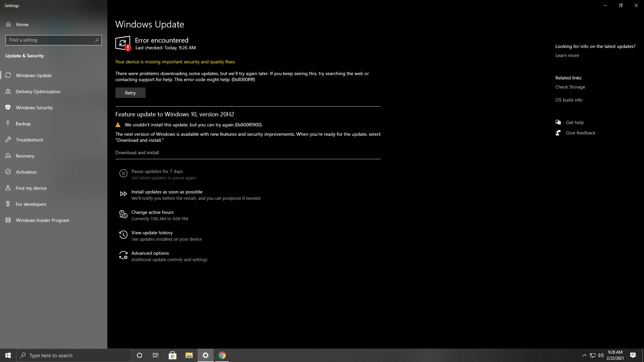
Task: Click the Advanced options gear-sync icon
Action: [123, 255]
